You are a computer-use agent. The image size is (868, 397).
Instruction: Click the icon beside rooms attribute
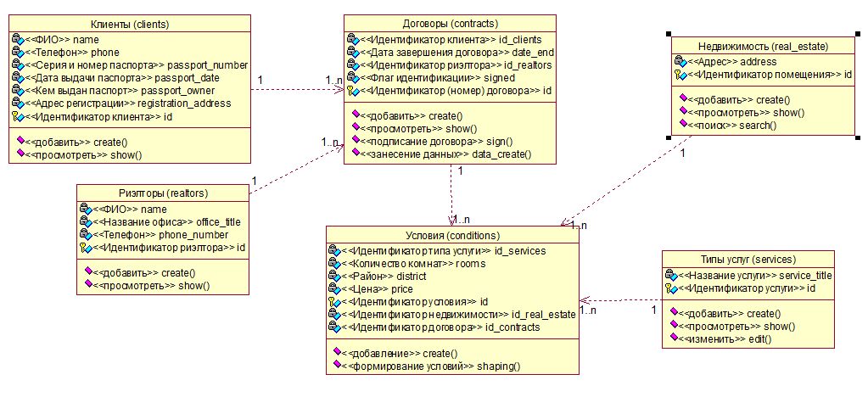(x=333, y=264)
